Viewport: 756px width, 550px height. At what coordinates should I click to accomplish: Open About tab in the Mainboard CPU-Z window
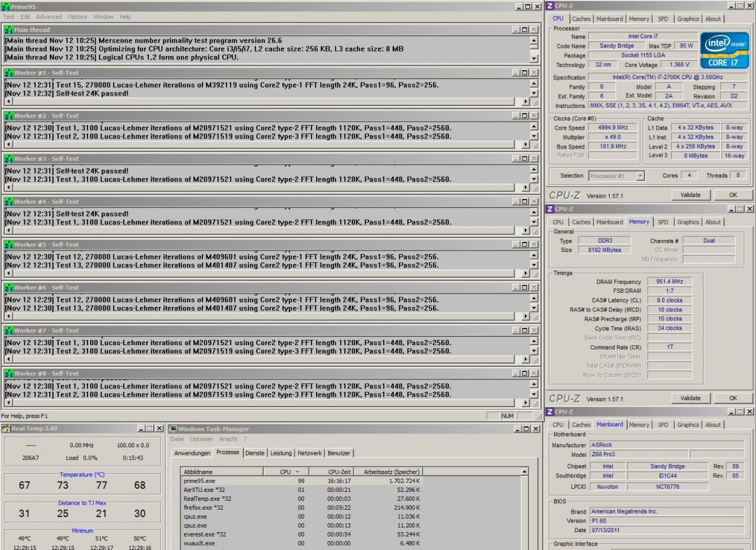pos(713,425)
